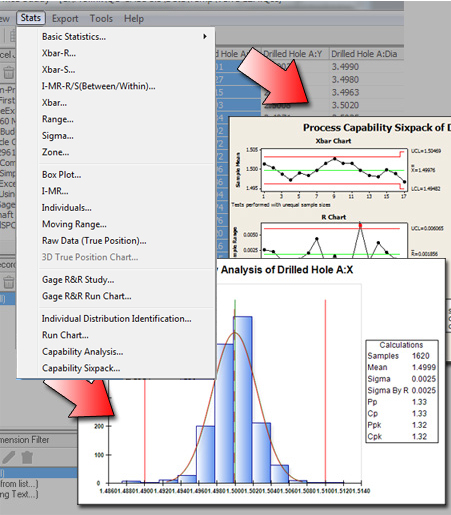Click the Xbar Chart plot
The height and width of the screenshot is (515, 451).
(x=334, y=170)
